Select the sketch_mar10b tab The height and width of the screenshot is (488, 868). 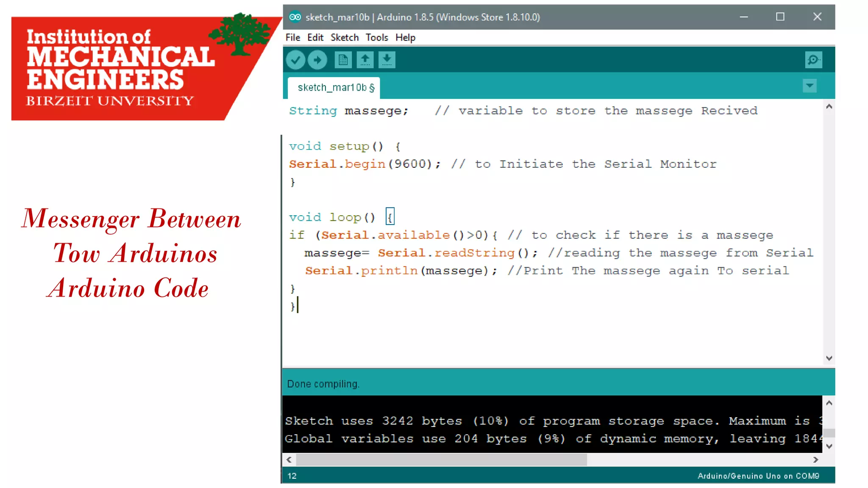tap(334, 88)
